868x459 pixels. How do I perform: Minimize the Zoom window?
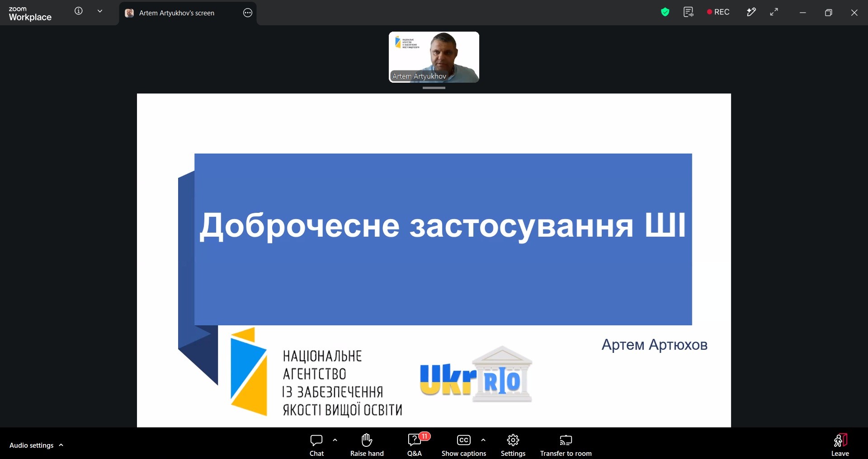[803, 13]
